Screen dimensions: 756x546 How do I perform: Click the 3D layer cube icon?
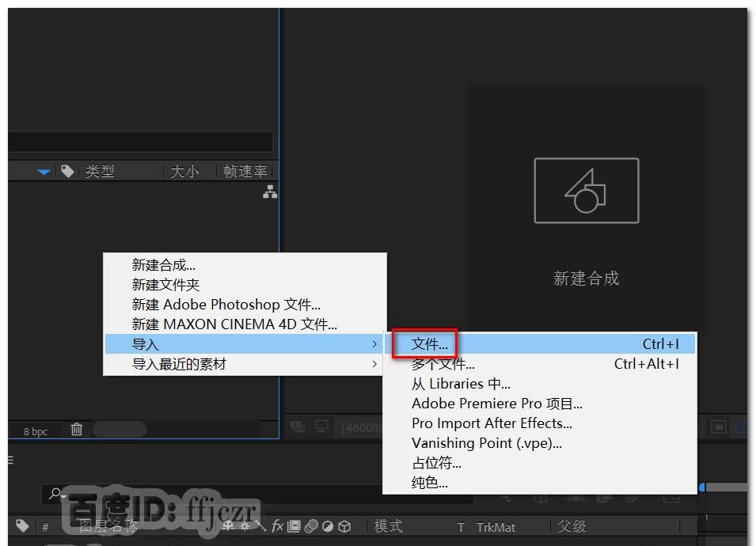tap(345, 526)
